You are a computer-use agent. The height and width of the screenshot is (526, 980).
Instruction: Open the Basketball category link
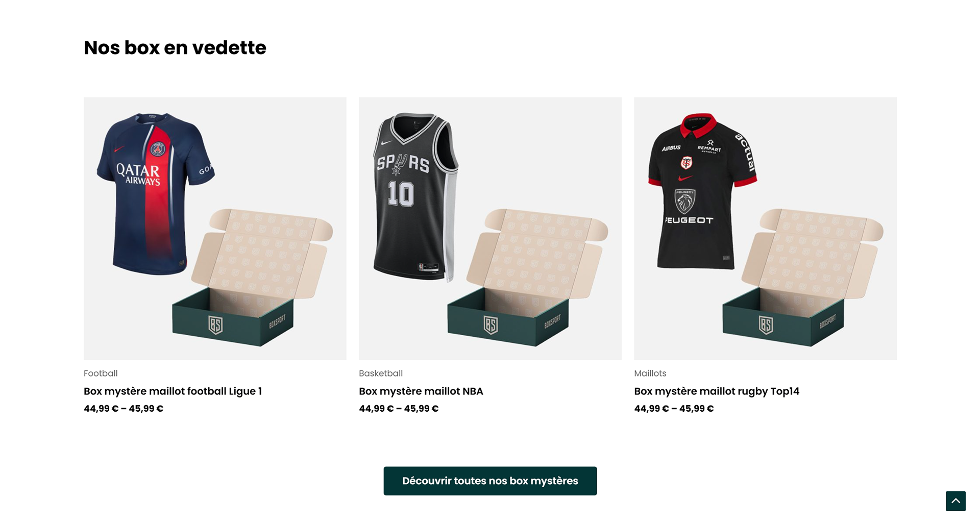click(x=381, y=373)
